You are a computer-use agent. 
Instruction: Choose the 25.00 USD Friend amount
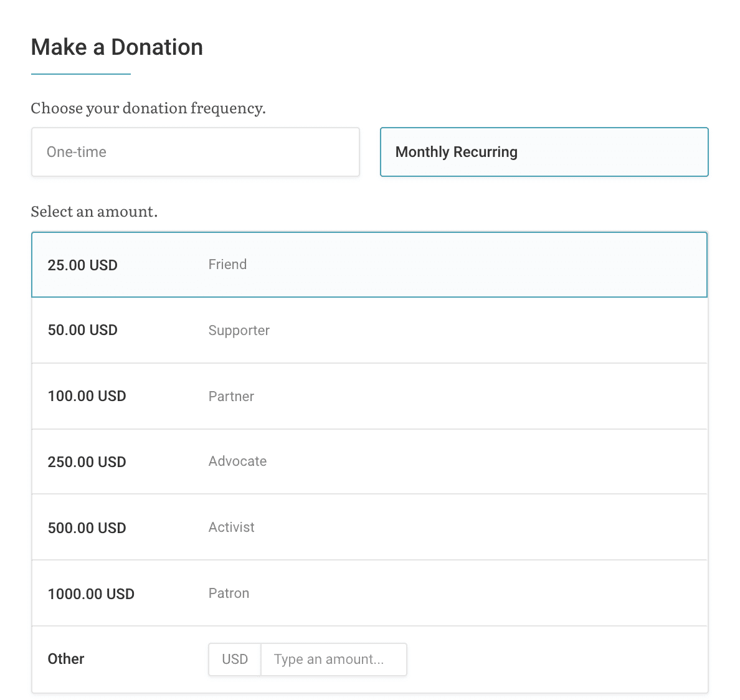point(369,265)
